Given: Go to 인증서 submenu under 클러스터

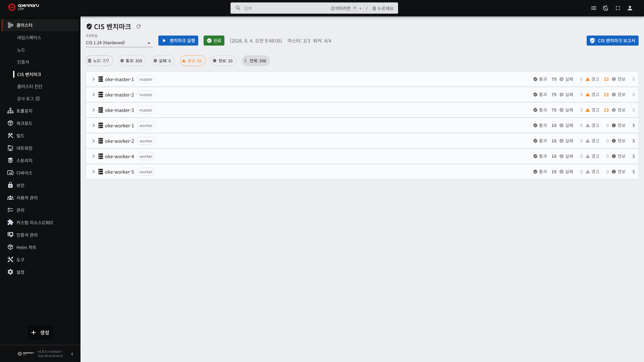Looking at the screenshot, I should (23, 62).
